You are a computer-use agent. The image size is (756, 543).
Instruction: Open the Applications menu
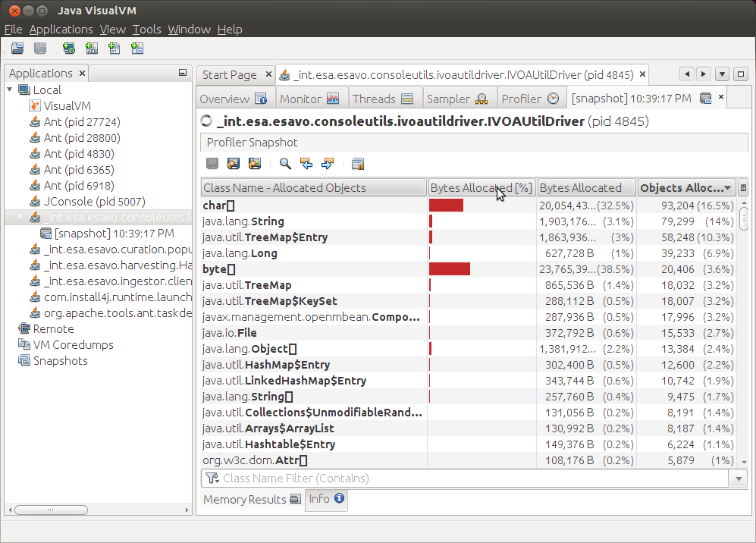[61, 30]
